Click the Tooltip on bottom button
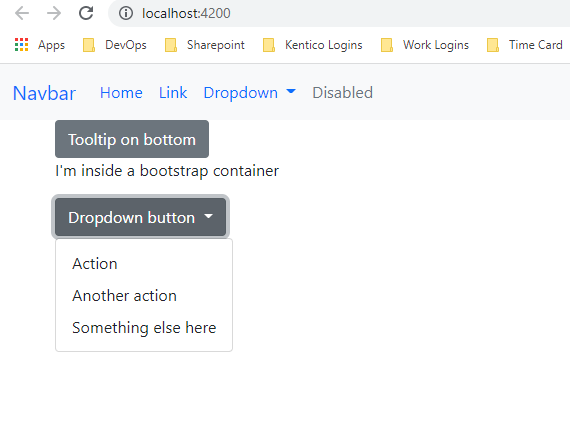 (x=132, y=139)
